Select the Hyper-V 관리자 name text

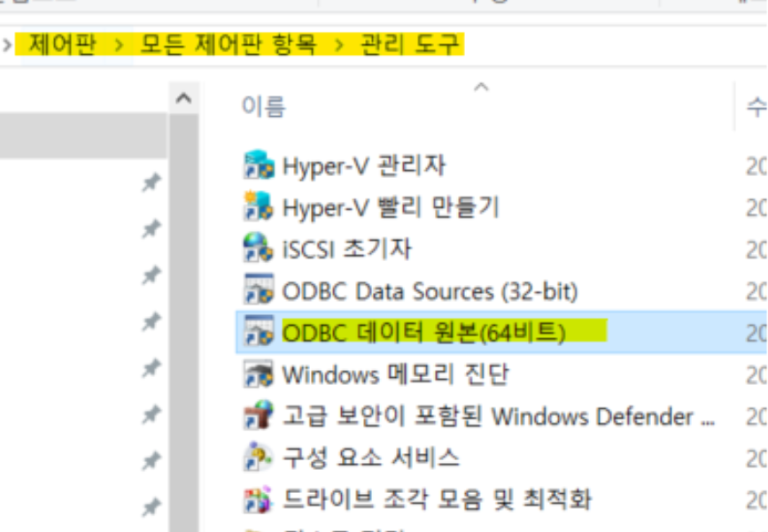click(x=364, y=166)
